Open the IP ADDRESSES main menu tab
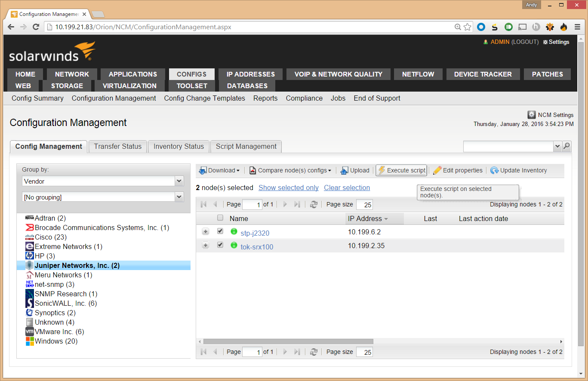 pos(251,74)
